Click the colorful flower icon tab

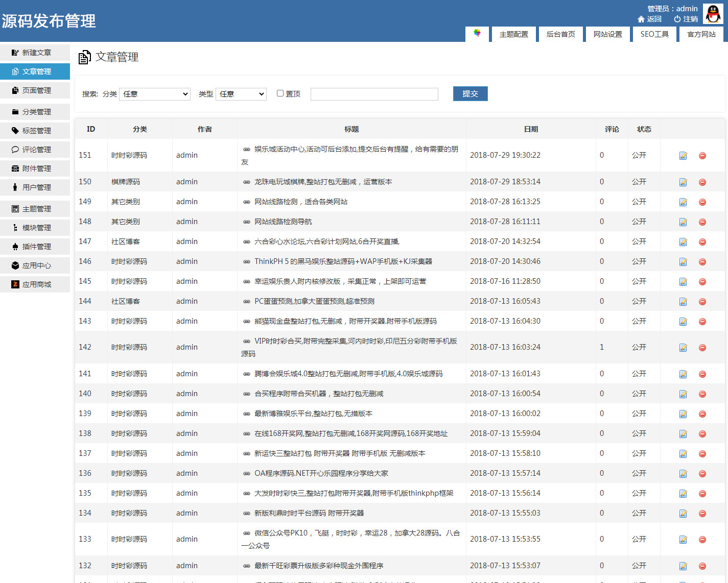477,34
